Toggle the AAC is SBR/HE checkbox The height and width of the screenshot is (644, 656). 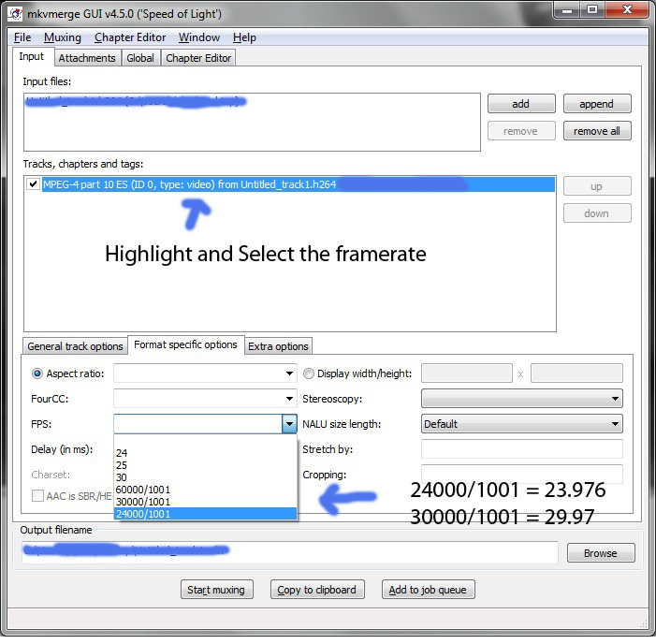pos(37,496)
